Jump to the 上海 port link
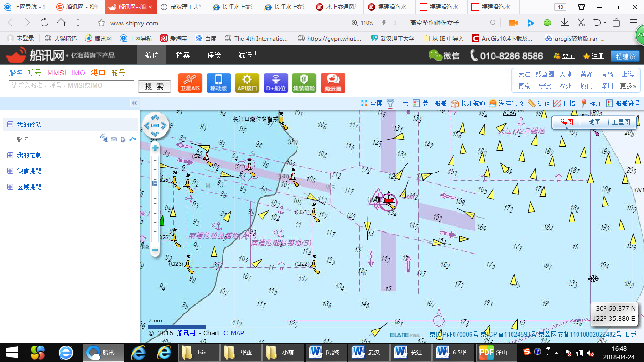This screenshot has width=644, height=362. click(x=628, y=74)
